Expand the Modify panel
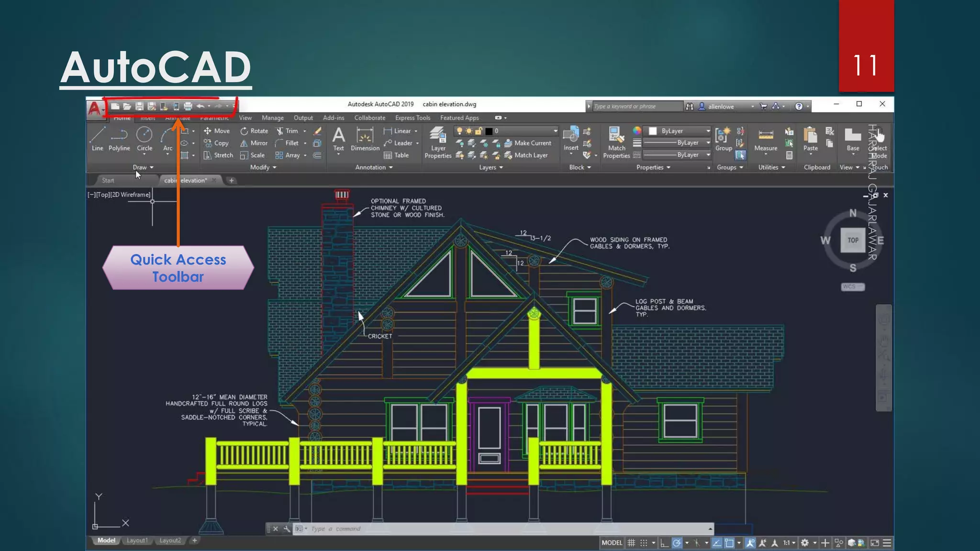Viewport: 980px width, 551px height. (x=263, y=167)
